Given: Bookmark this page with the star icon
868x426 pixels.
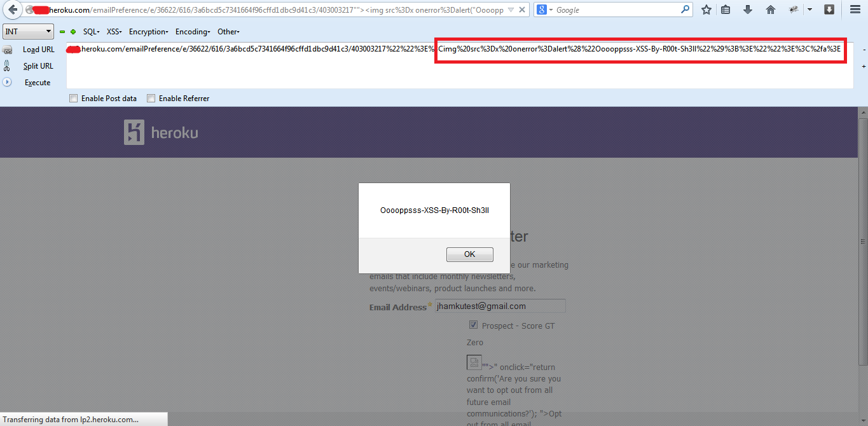Looking at the screenshot, I should (x=706, y=10).
